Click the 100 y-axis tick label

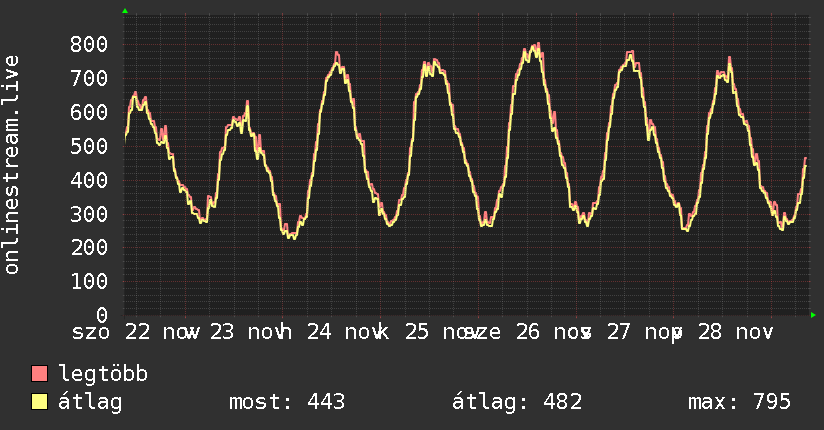click(x=90, y=281)
